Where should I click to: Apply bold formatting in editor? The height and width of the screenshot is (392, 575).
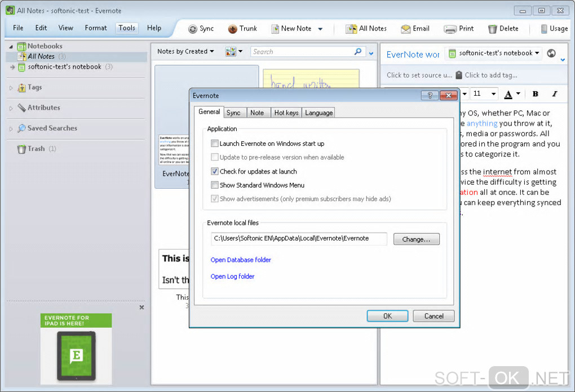[x=535, y=94]
